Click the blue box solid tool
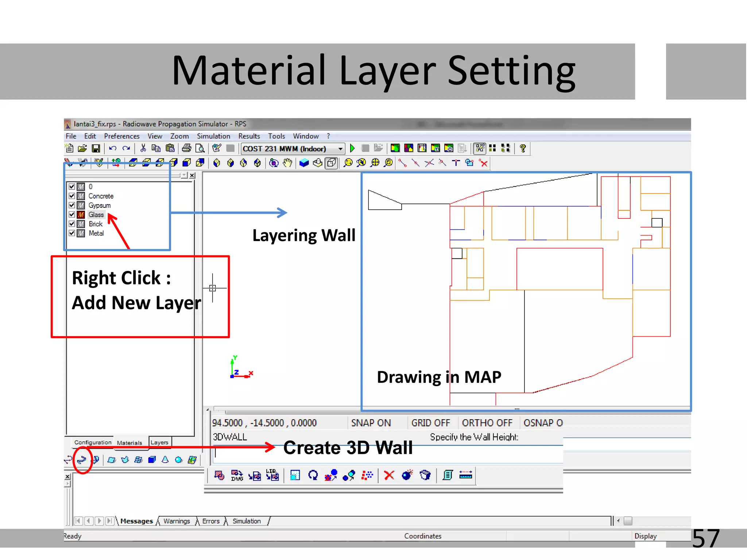747x560 pixels. (152, 460)
